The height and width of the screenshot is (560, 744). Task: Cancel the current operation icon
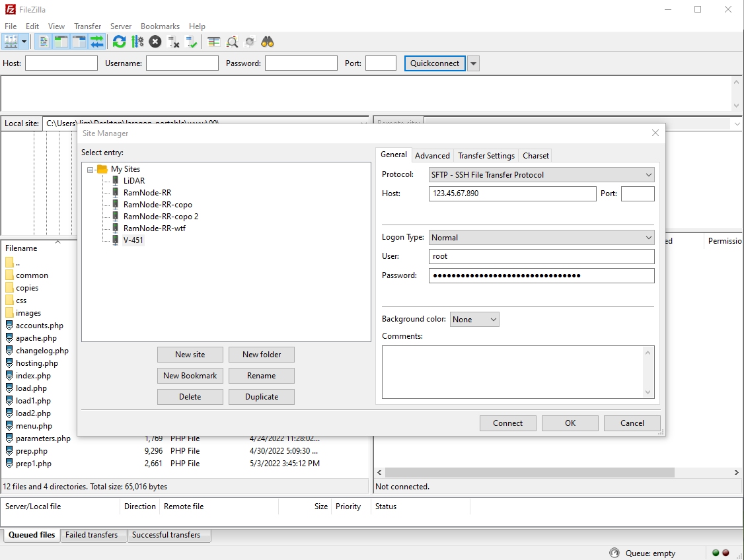[x=155, y=42]
